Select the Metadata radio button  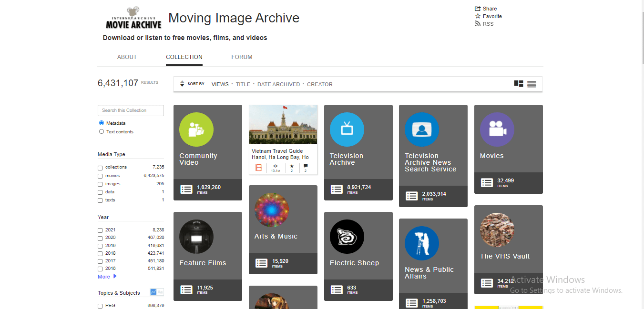(102, 123)
